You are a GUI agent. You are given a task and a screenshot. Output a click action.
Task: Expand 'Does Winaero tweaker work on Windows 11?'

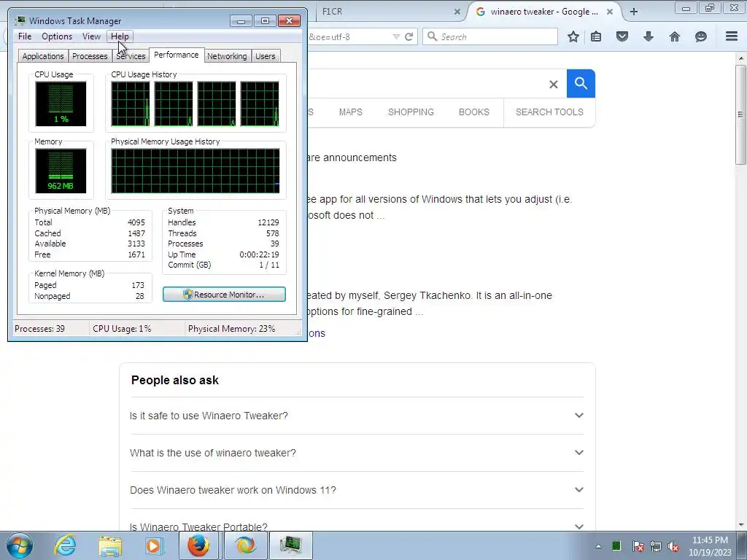(357, 490)
